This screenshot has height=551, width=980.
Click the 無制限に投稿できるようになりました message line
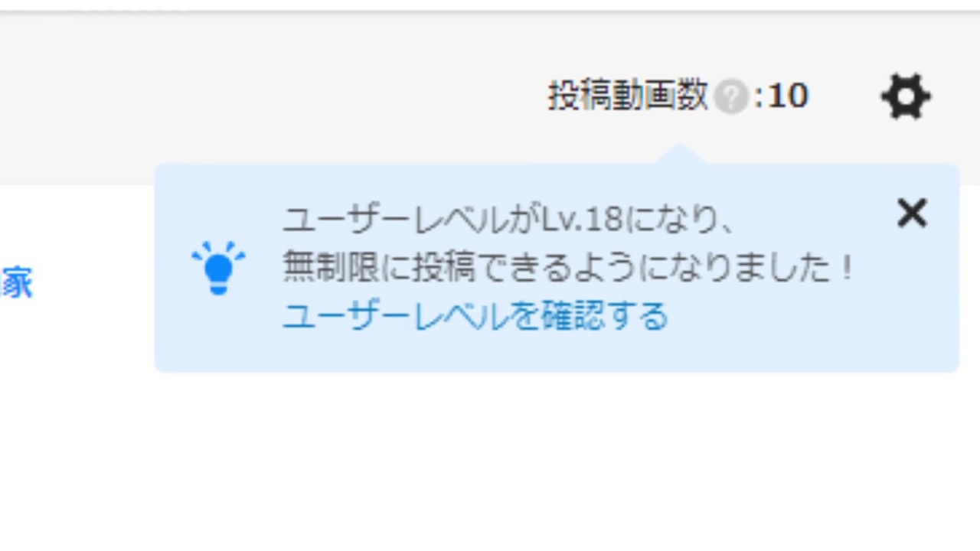567,268
